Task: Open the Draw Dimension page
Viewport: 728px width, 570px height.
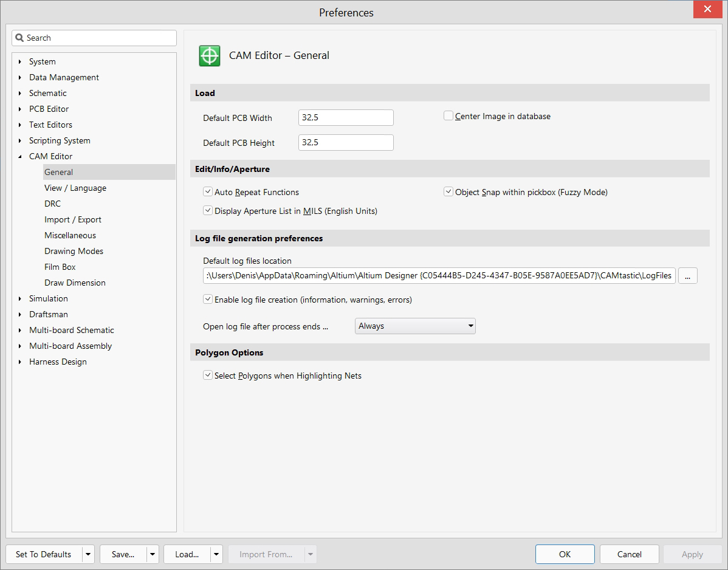Action: pos(75,283)
